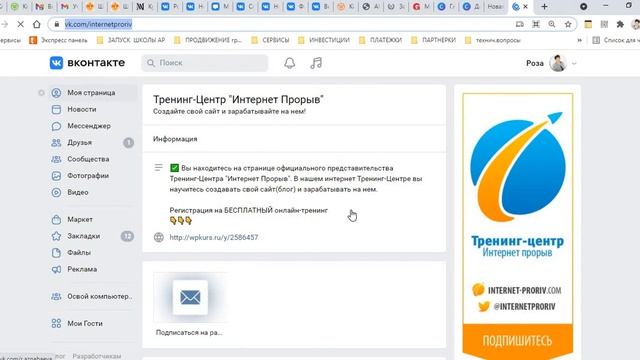Open the reading list button
Image resolution: width=640 pixels, height=360 pixels.
[616, 40]
